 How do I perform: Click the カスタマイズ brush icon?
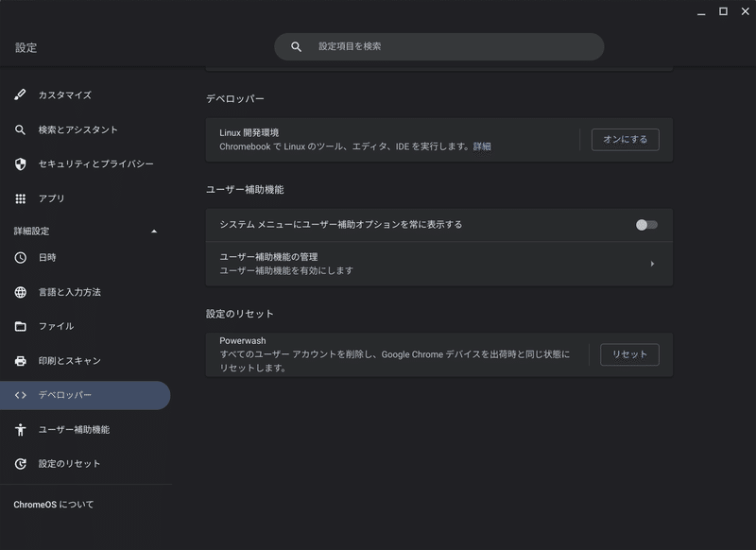pyautogui.click(x=20, y=95)
